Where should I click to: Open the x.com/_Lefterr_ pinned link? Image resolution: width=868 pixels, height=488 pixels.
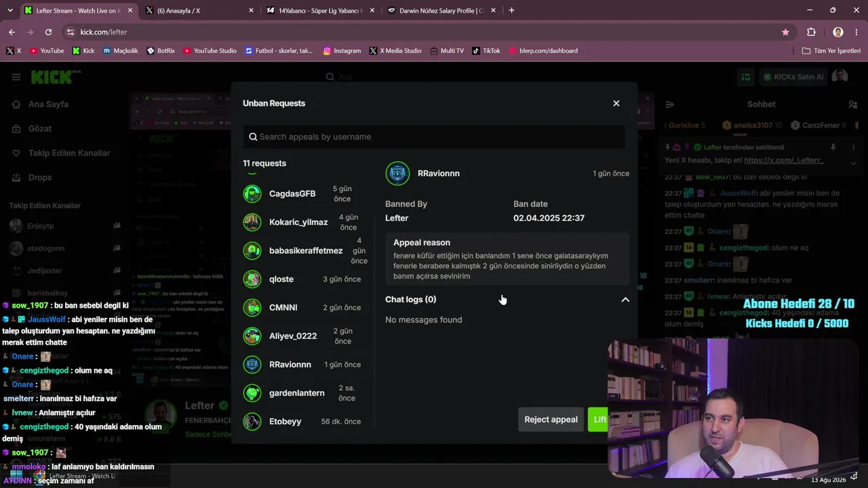pos(784,161)
